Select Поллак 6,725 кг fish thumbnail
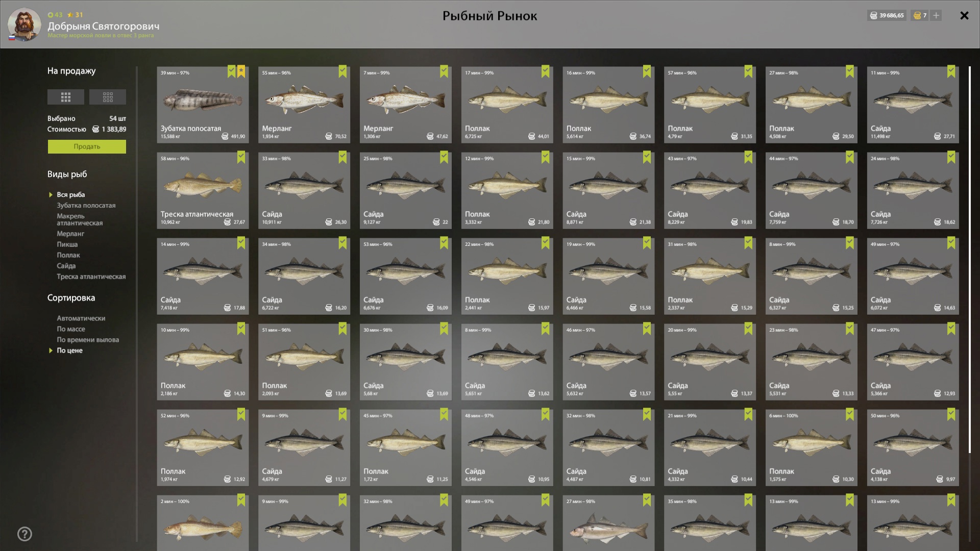This screenshot has height=551, width=980. pos(507,105)
